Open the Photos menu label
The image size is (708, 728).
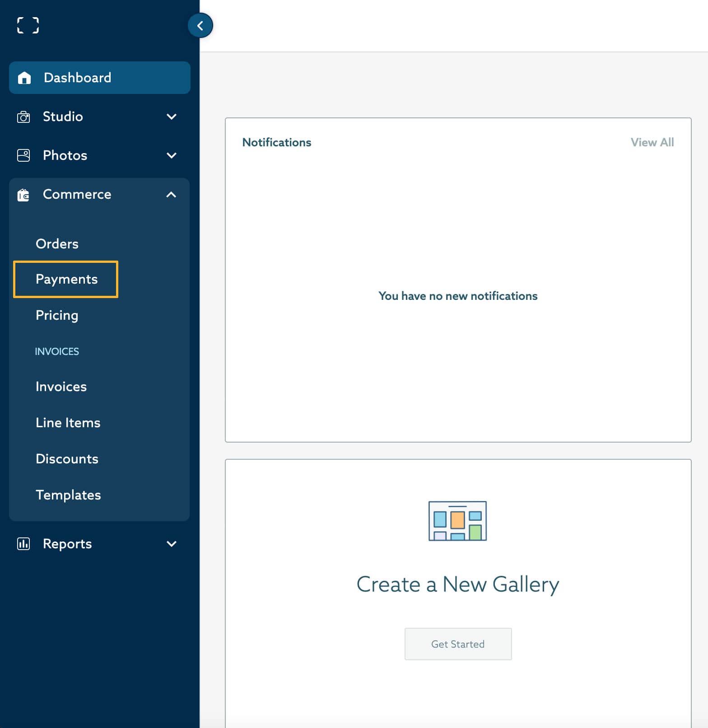point(65,155)
